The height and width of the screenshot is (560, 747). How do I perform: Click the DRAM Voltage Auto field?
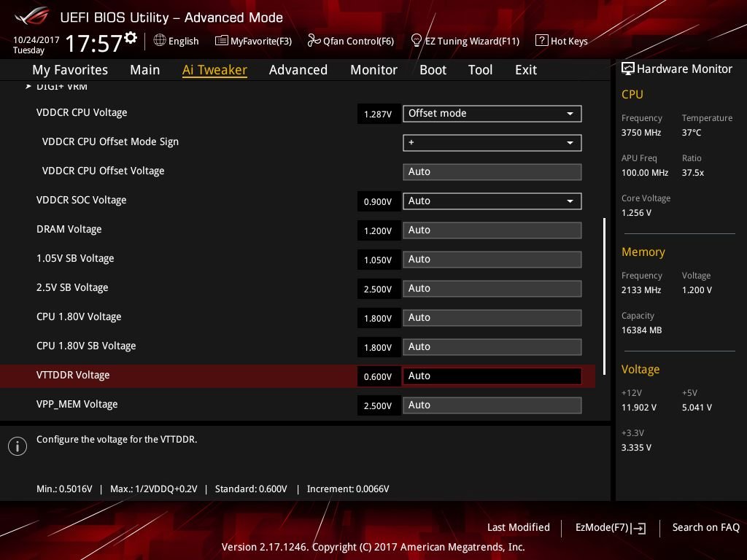(492, 230)
